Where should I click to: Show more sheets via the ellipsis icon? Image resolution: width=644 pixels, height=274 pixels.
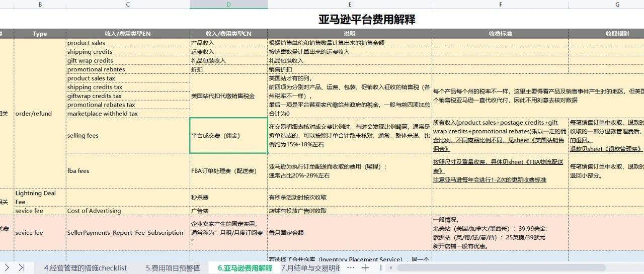351,268
